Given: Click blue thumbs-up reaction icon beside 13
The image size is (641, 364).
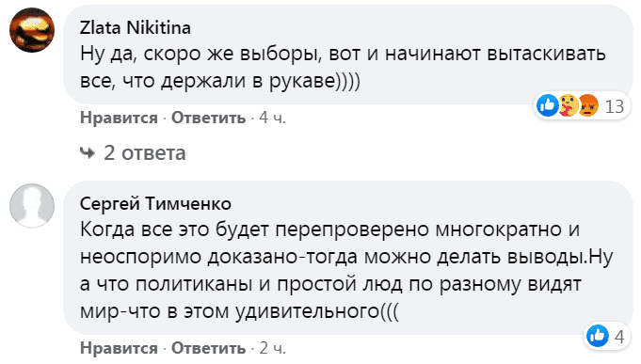Looking at the screenshot, I should click(x=548, y=105).
